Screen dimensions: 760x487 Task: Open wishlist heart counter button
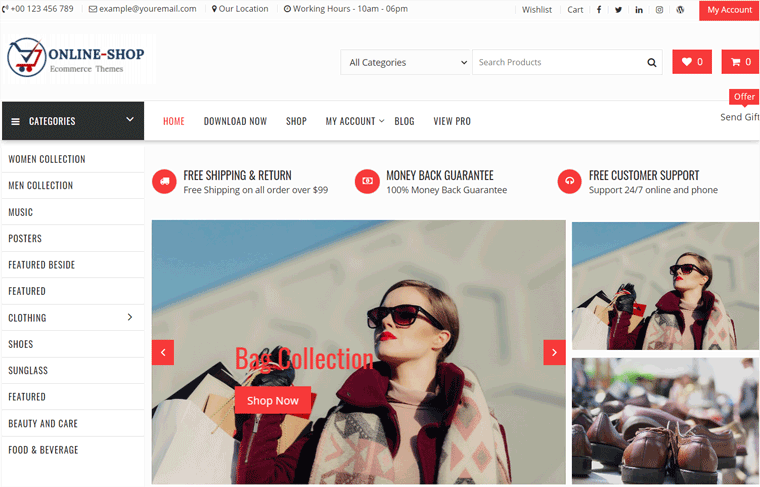[x=692, y=62]
